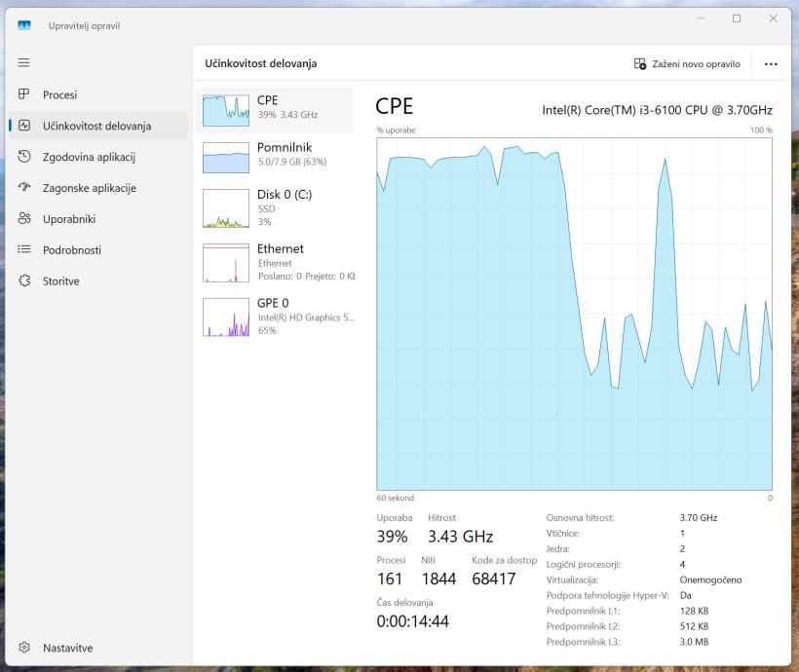Click the 3.43 GHz speed value
Image resolution: width=799 pixels, height=672 pixels.
point(460,537)
